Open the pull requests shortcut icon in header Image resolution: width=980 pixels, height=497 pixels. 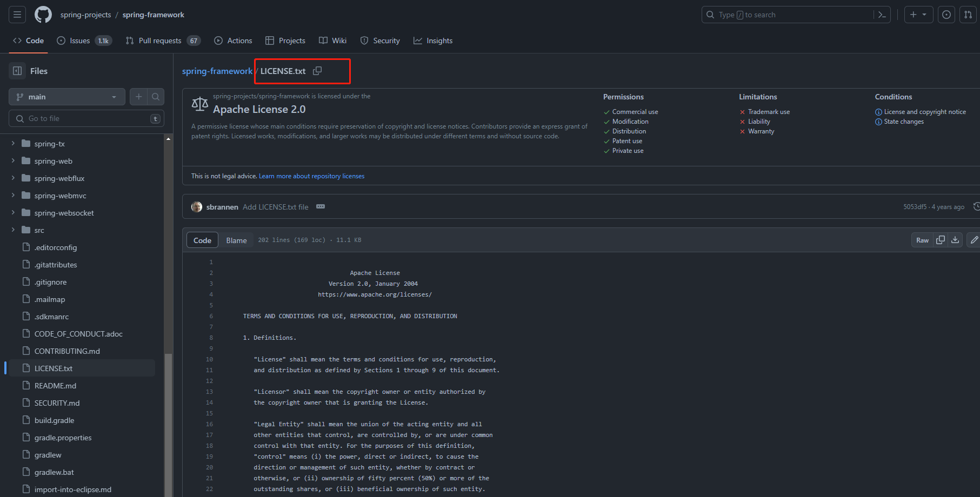pos(968,15)
